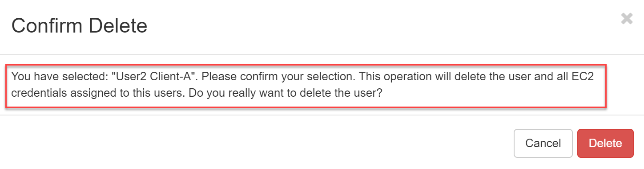Choose Cancel to keep the user

(543, 143)
